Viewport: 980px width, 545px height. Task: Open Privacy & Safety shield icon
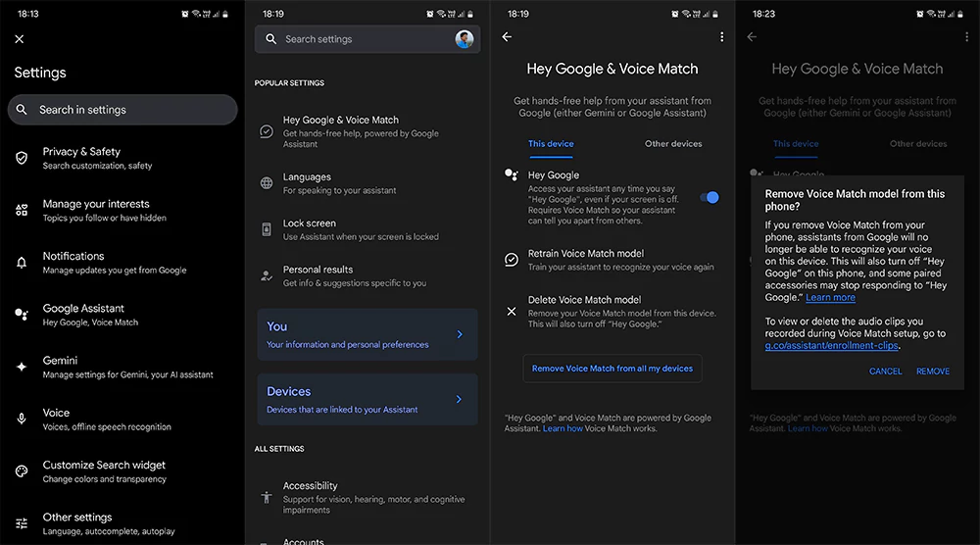(22, 158)
